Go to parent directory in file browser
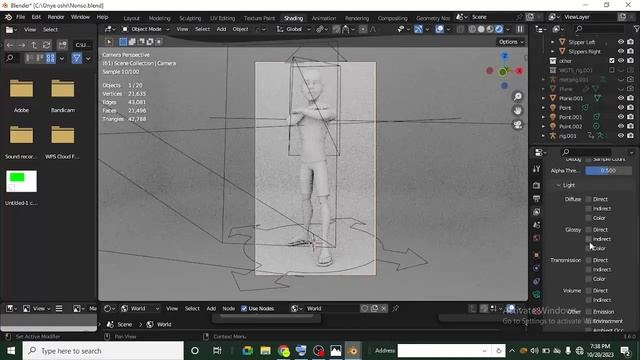The height and width of the screenshot is (360, 640). (x=34, y=44)
